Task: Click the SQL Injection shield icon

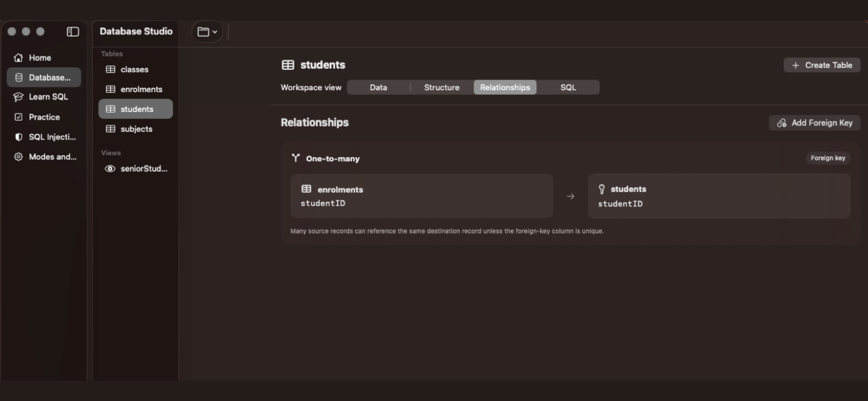Action: (x=19, y=137)
